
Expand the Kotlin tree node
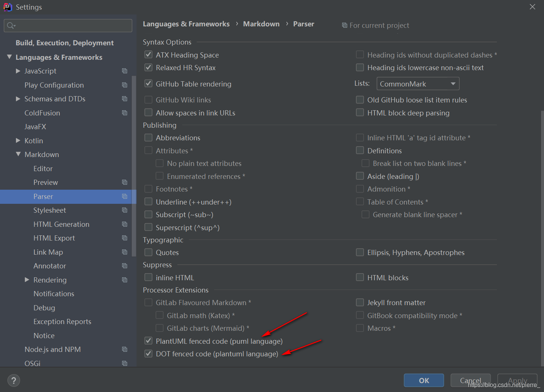tap(18, 140)
